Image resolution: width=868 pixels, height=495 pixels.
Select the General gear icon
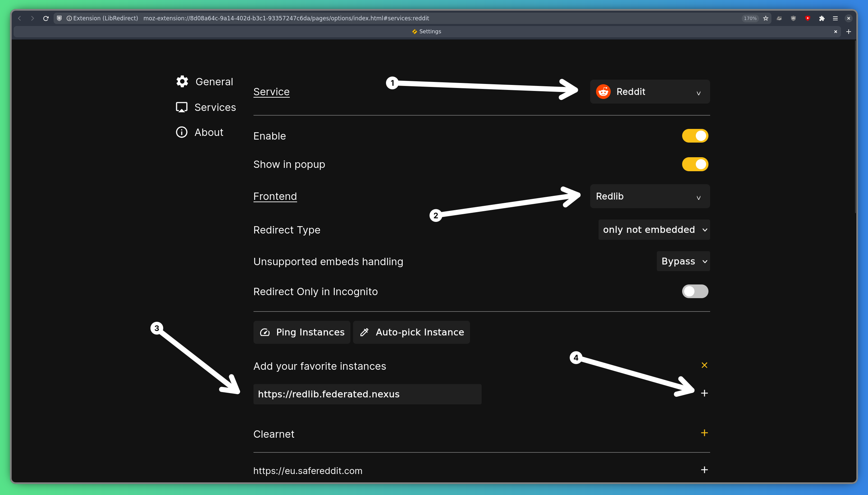[x=182, y=81]
